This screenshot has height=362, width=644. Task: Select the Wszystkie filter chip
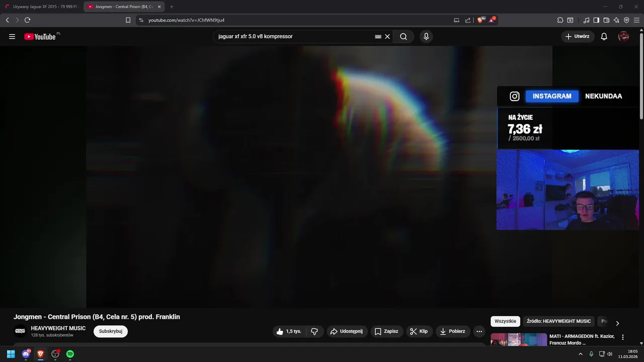click(505, 321)
